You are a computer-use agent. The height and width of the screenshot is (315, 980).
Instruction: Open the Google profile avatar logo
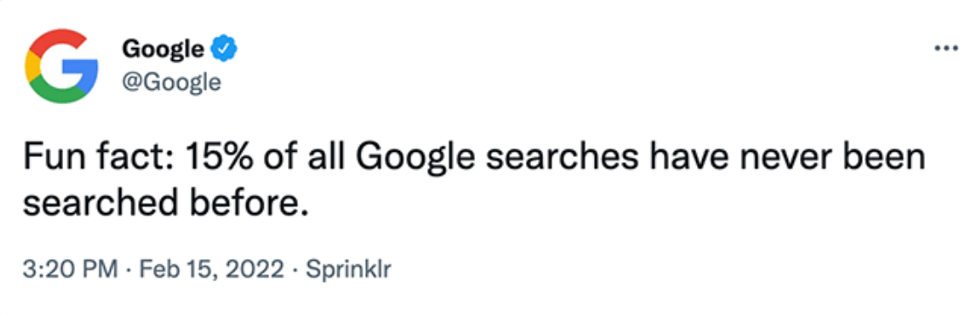61,66
